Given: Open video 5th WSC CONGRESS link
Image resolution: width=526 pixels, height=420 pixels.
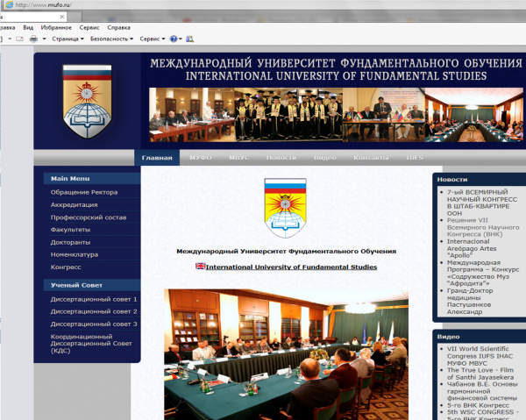Looking at the screenshot, I should tap(483, 412).
